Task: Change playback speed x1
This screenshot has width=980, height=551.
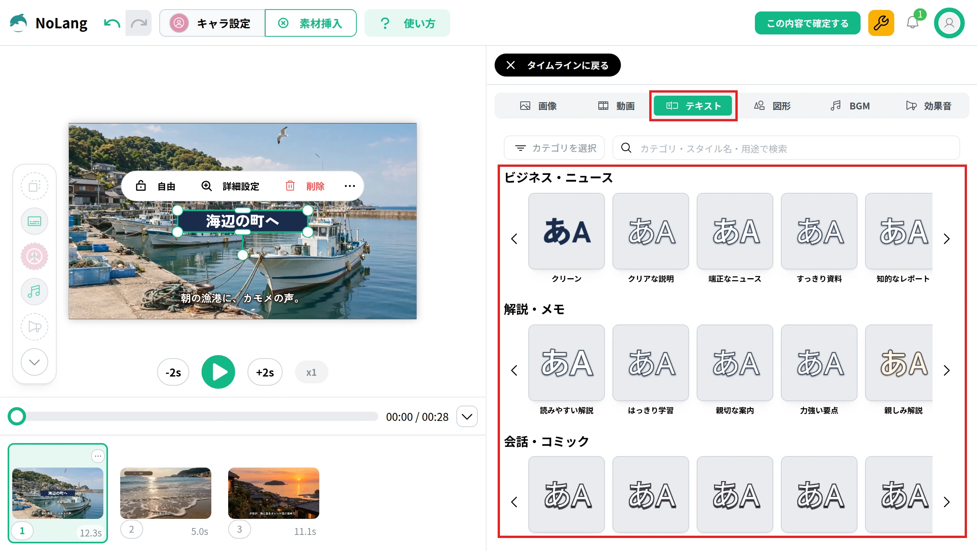Action: [x=311, y=372]
